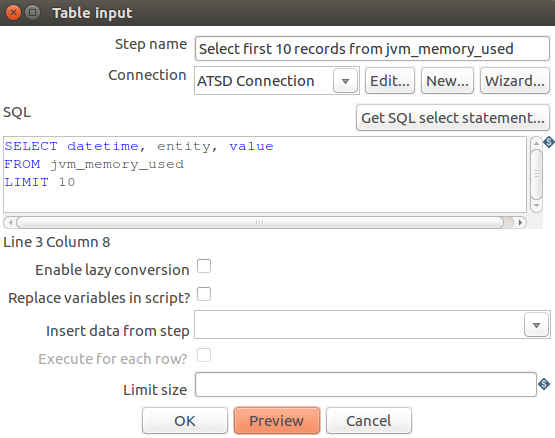Open the connection Wizard... button
The image size is (555, 438).
click(x=515, y=81)
